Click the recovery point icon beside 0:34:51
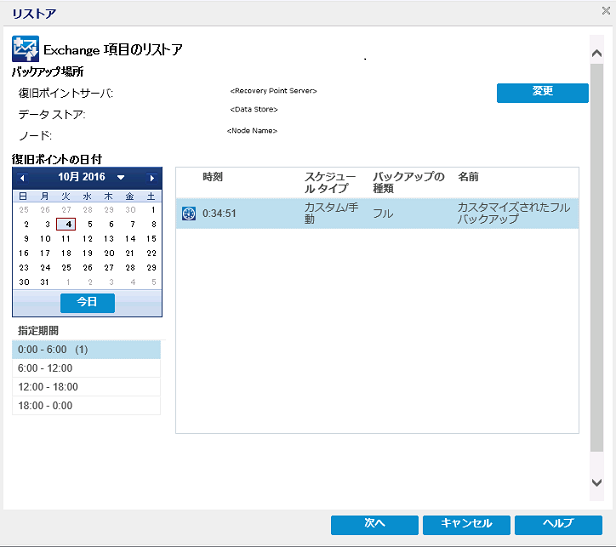The height and width of the screenshot is (547, 616). (189, 213)
